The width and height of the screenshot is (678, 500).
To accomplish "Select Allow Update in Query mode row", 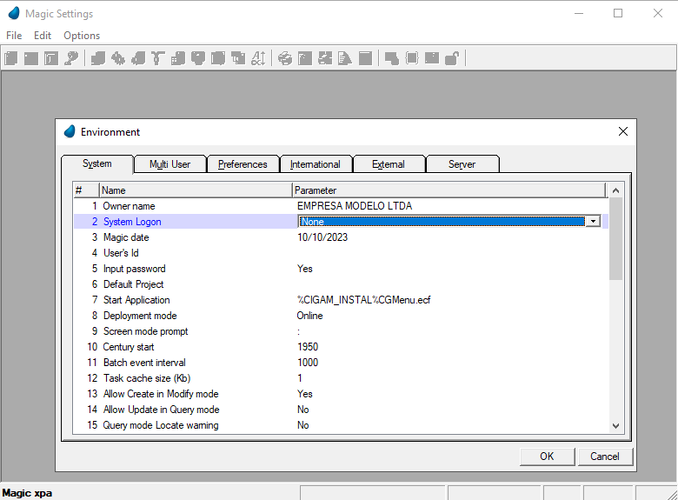I will [340, 409].
